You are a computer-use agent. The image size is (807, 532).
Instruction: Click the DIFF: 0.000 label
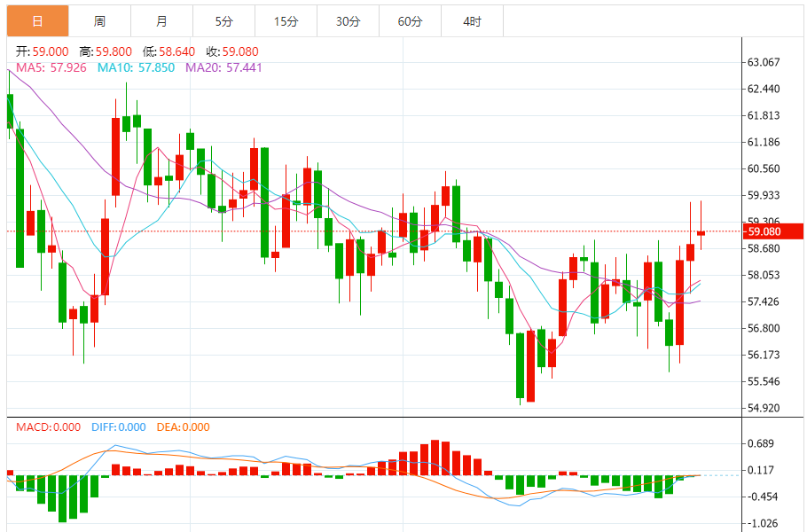point(119,426)
